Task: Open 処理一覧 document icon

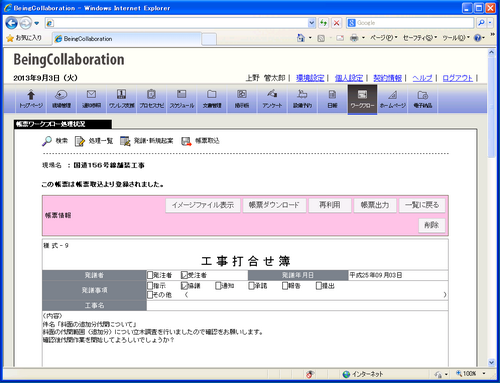Action: [x=80, y=141]
